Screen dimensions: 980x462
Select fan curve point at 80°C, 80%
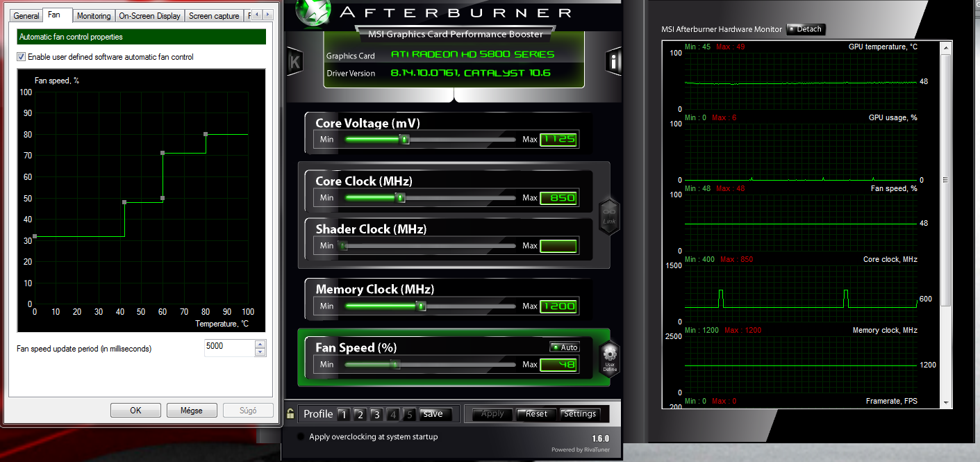206,133
